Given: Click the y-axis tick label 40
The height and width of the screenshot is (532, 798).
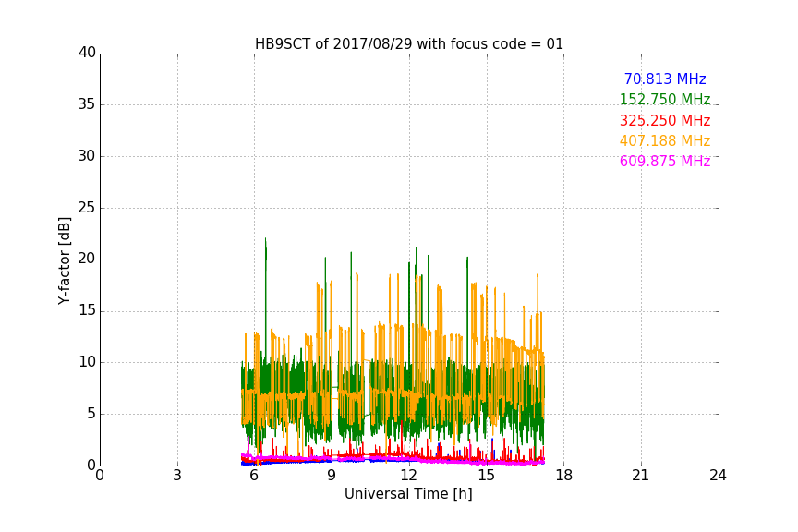Looking at the screenshot, I should pos(87,53).
